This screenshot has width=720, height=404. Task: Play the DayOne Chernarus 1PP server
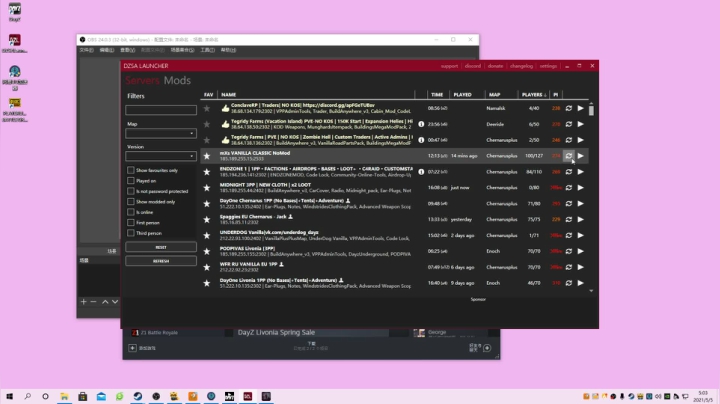point(581,203)
